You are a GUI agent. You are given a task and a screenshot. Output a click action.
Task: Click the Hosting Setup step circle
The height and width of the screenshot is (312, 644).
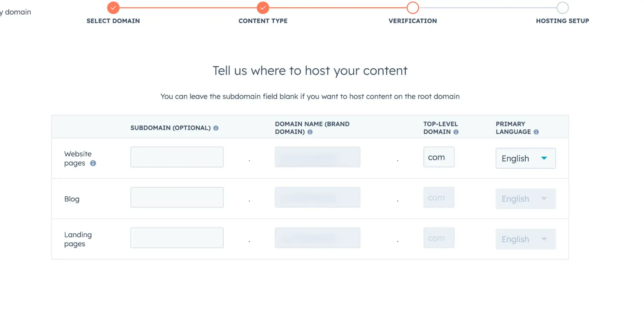coord(562,8)
